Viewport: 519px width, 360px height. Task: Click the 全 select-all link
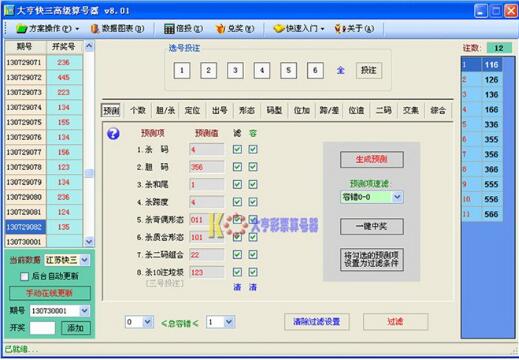click(340, 70)
